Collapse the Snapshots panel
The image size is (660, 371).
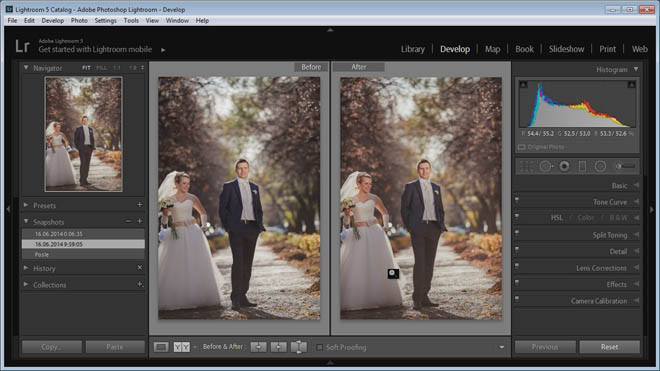pyautogui.click(x=26, y=221)
